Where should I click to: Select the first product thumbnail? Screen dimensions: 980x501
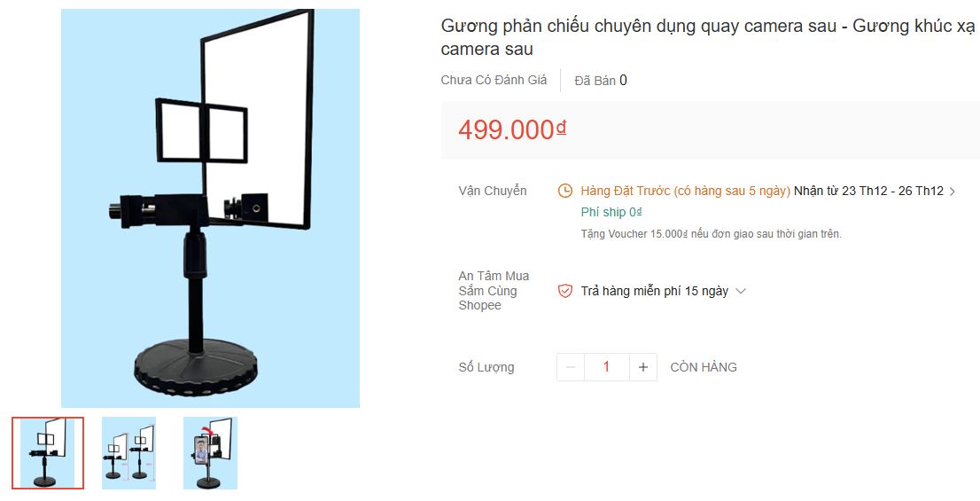click(x=48, y=453)
